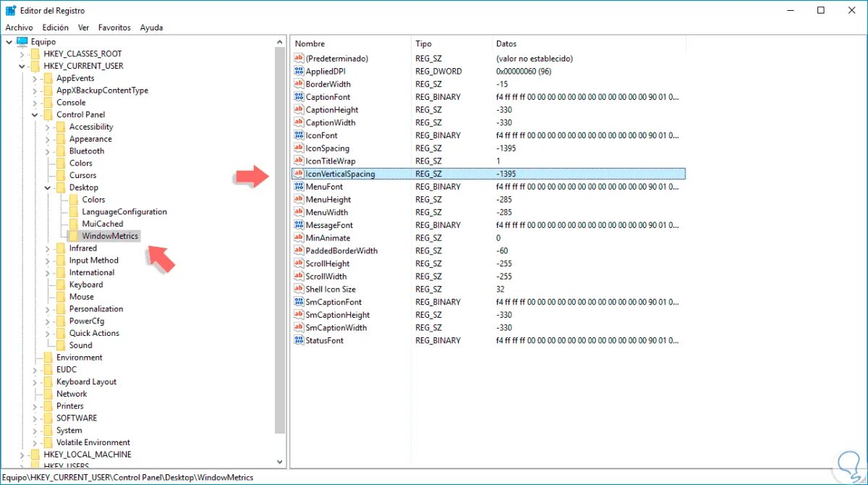Open the Edición menu
868x485 pixels.
click(x=56, y=28)
